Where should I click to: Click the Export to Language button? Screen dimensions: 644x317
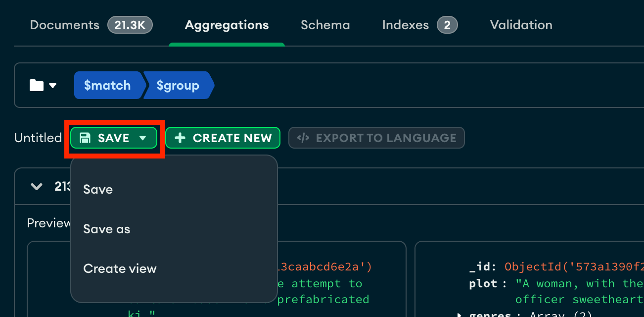[x=376, y=138]
